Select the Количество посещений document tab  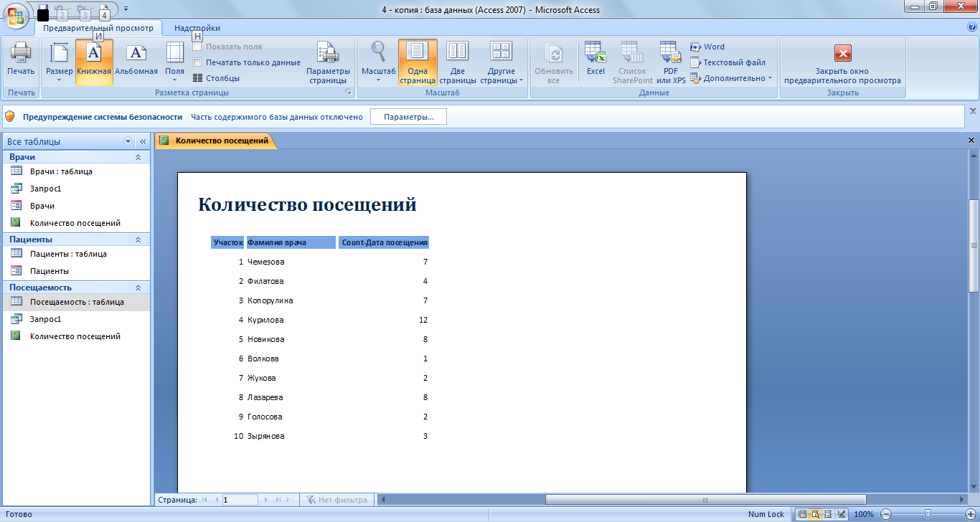pyautogui.click(x=221, y=141)
